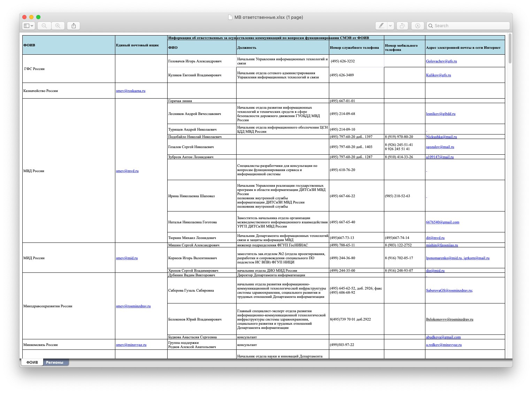Select cell Минкомсвязь России
Image resolution: width=532 pixels, height=393 pixels.
pos(69,345)
